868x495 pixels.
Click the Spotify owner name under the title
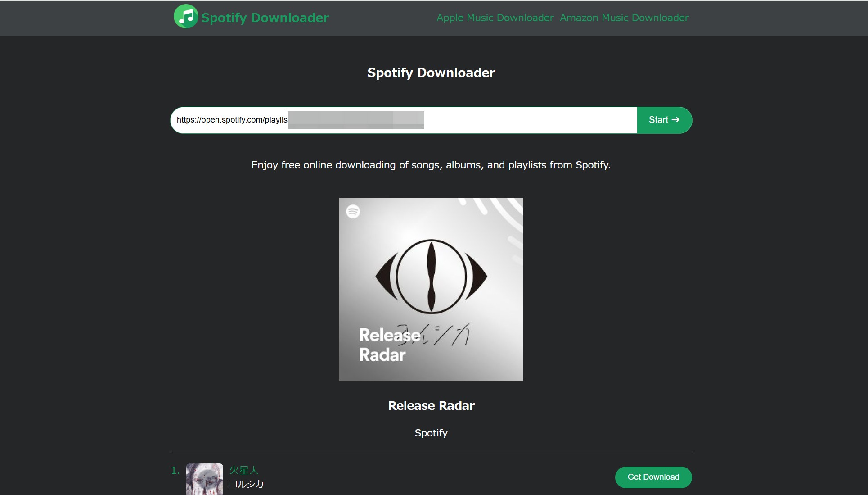pyautogui.click(x=431, y=433)
